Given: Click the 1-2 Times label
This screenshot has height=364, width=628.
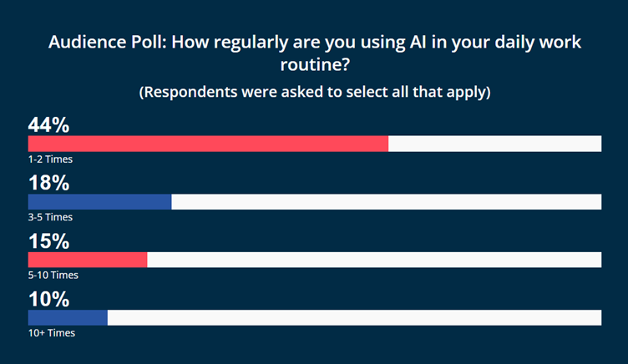Looking at the screenshot, I should pos(50,159).
